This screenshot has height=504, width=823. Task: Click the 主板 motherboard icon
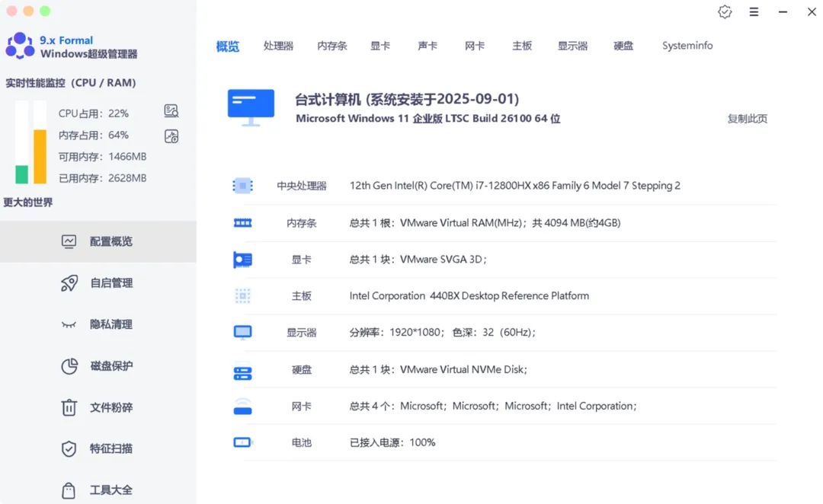(242, 296)
